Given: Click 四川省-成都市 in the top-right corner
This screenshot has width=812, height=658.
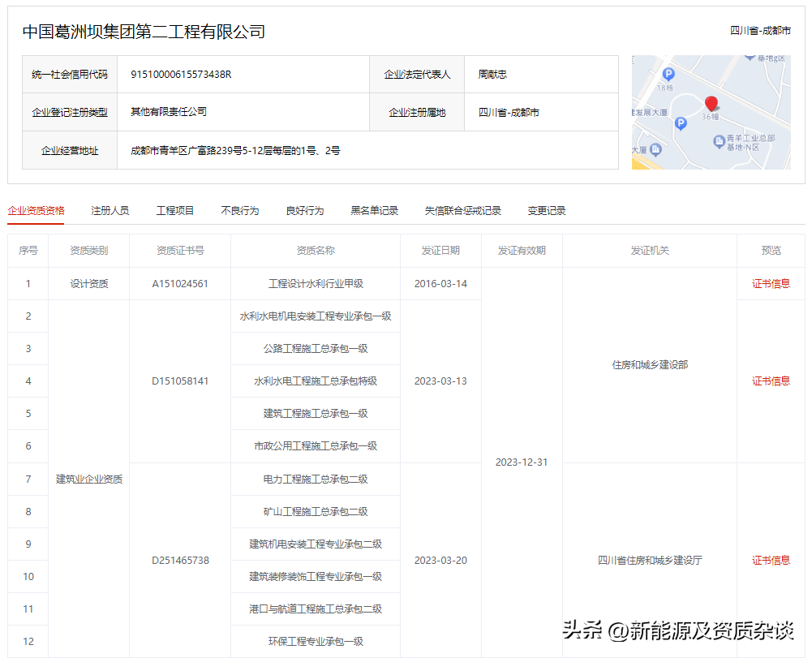Looking at the screenshot, I should pos(760,31).
